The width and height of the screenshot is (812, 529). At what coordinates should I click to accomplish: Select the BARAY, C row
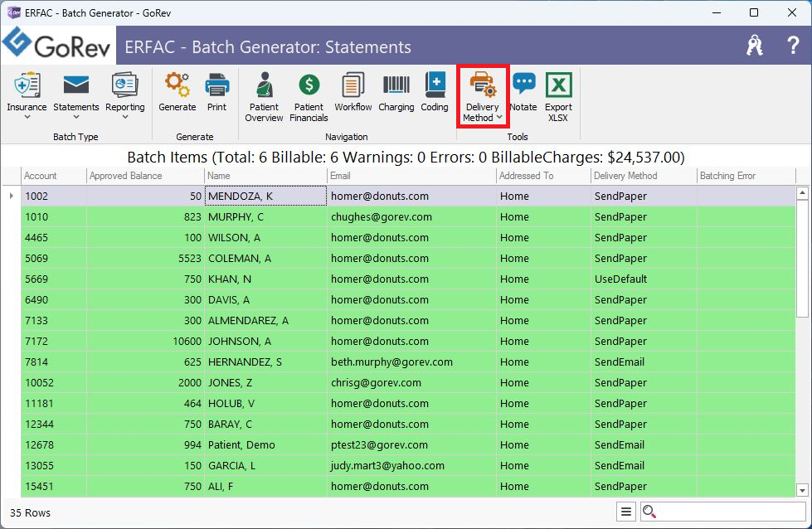click(408, 424)
